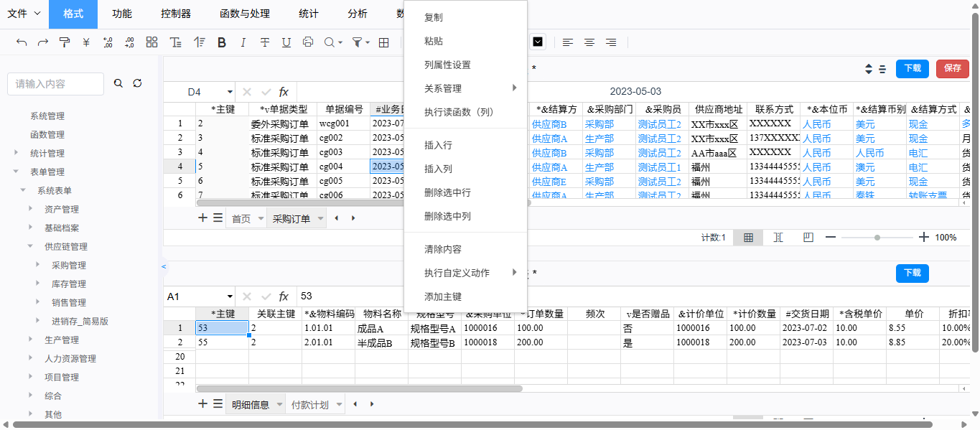Expand the 统计管理 tree node

point(17,153)
